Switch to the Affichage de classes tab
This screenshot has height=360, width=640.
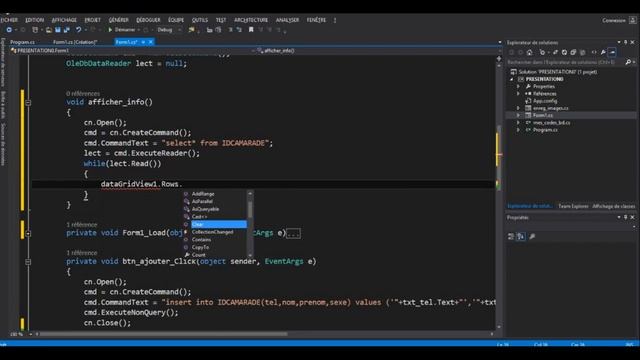[613, 206]
